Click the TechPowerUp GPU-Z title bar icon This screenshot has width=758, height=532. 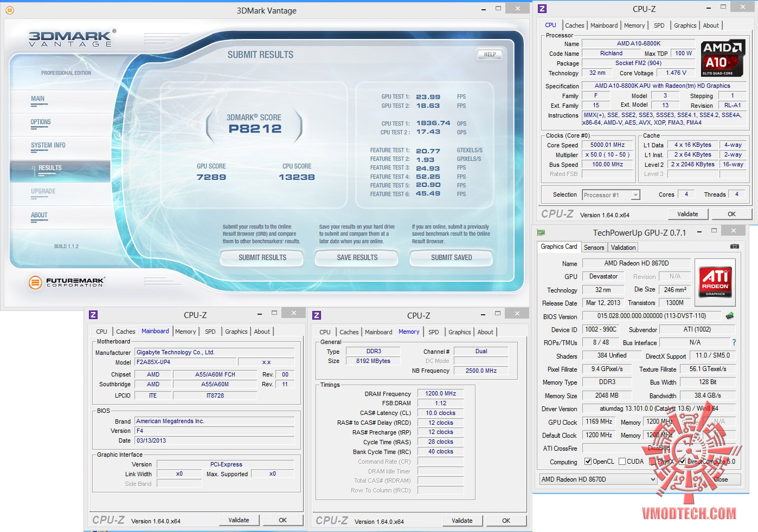pos(541,232)
